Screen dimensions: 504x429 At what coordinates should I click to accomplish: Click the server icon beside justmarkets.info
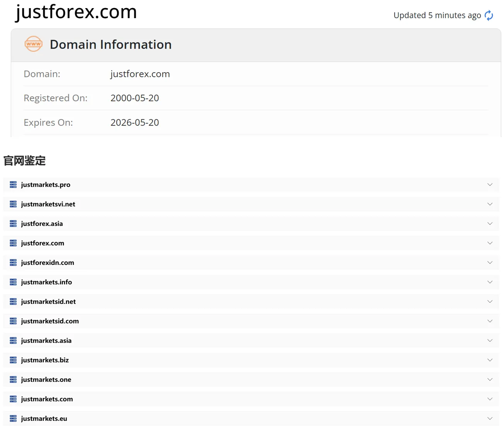point(13,282)
